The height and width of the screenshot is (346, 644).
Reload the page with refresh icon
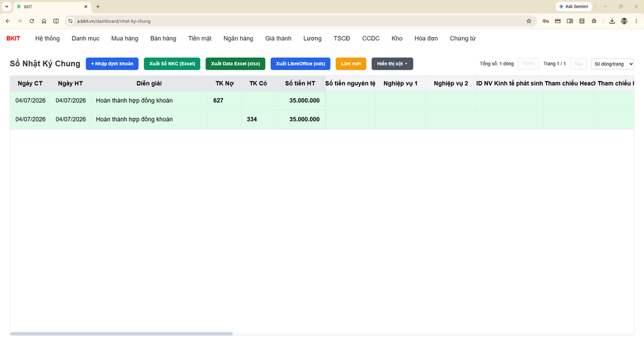pyautogui.click(x=31, y=21)
